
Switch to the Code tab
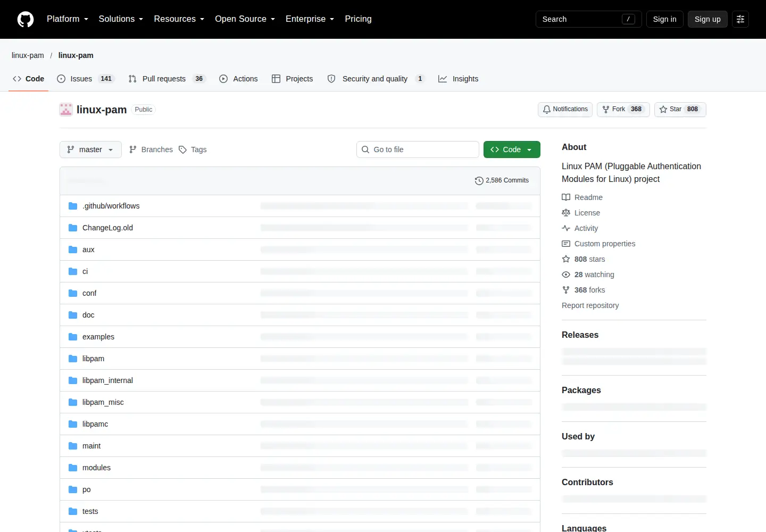tap(29, 79)
